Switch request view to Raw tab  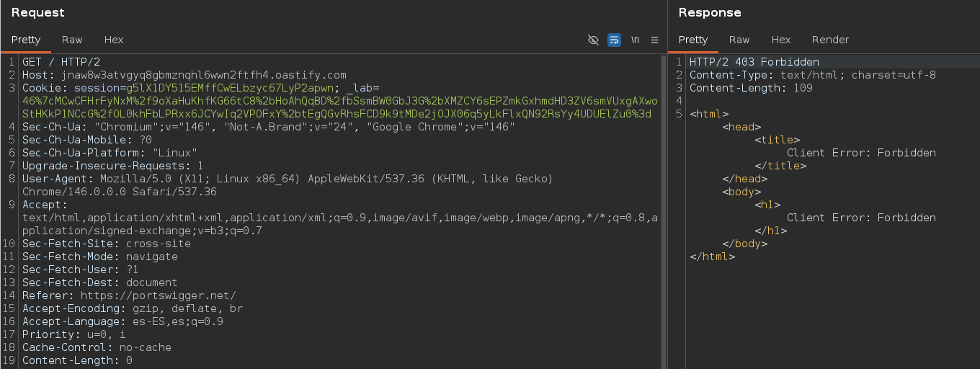[72, 40]
